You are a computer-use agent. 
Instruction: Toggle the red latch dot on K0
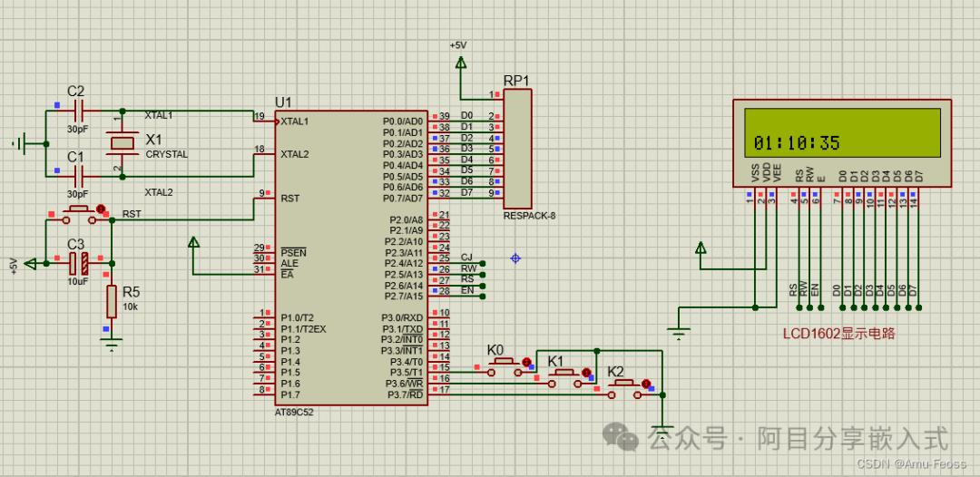click(526, 362)
